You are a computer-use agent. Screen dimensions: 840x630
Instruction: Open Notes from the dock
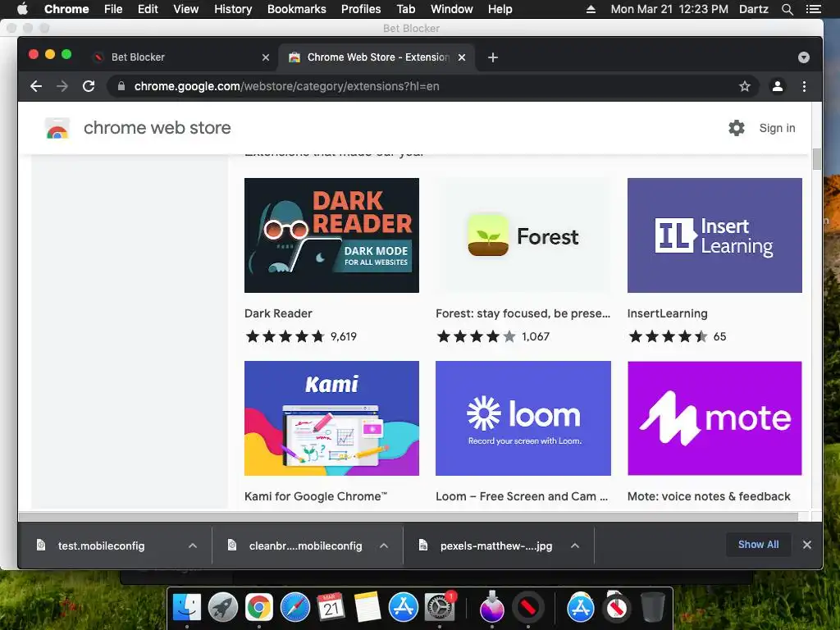(x=367, y=607)
